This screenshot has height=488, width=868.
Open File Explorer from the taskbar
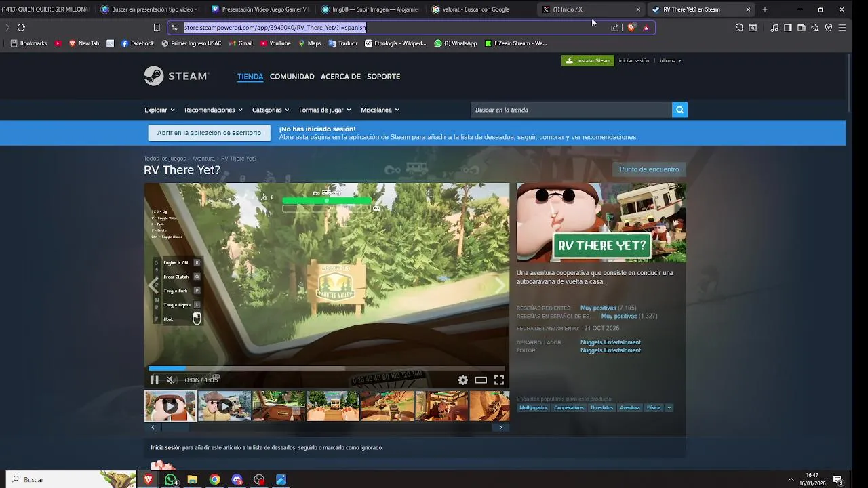click(x=193, y=479)
